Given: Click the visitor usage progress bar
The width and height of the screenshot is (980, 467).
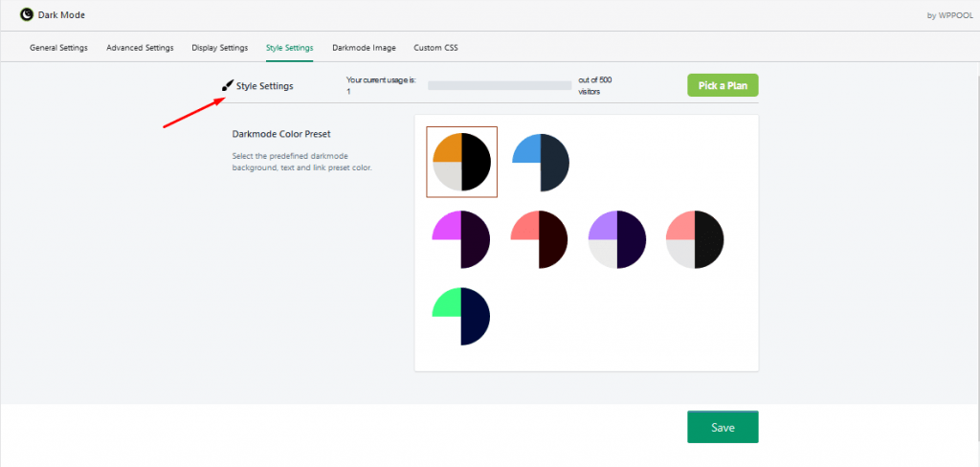Looking at the screenshot, I should [500, 85].
